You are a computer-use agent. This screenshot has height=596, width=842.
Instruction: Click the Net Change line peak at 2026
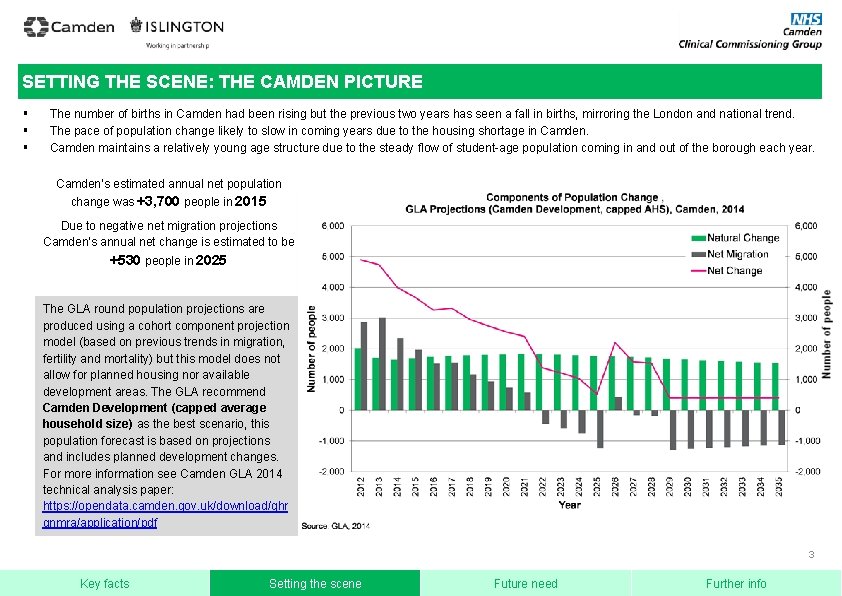(615, 343)
